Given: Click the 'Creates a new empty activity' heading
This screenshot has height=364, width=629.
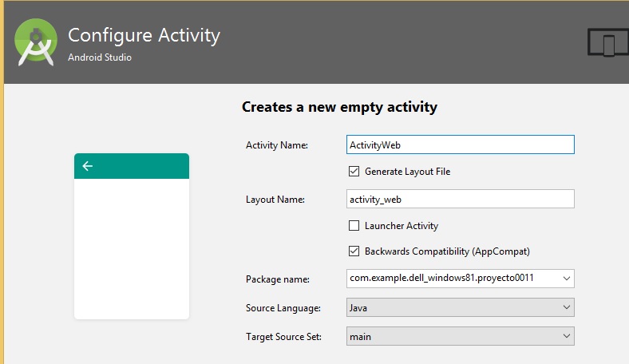Looking at the screenshot, I should click(x=339, y=107).
